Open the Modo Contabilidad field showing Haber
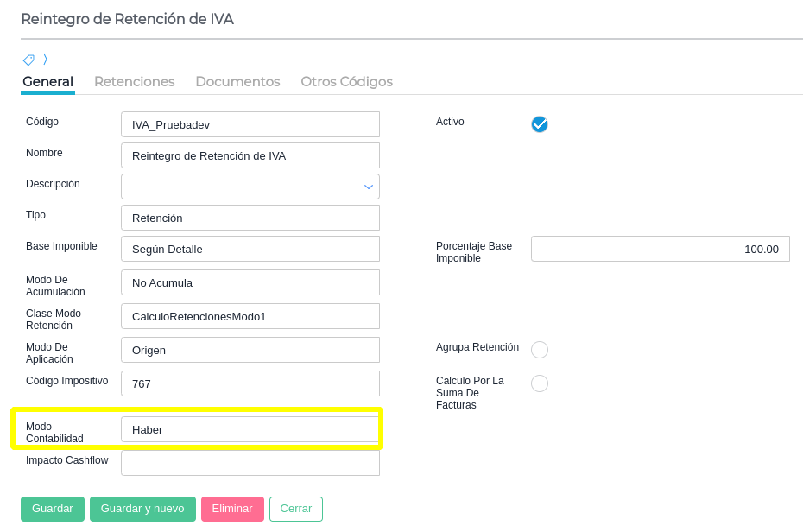 pyautogui.click(x=250, y=429)
